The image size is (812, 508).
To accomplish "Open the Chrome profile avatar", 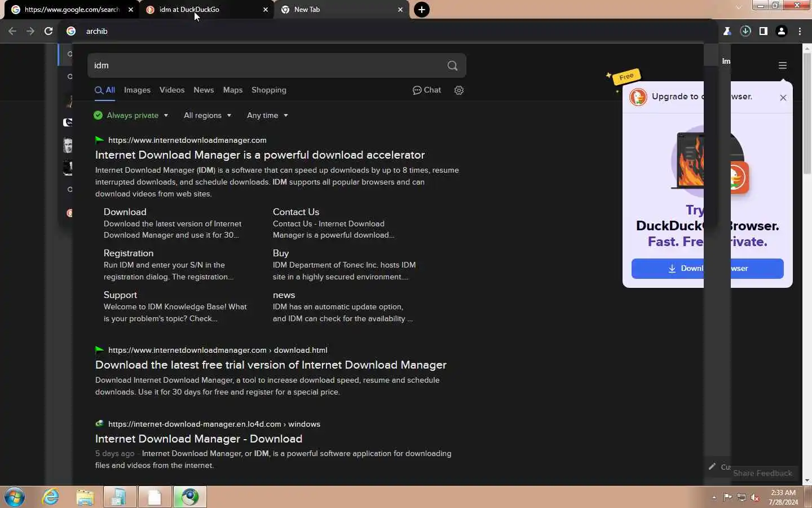I will click(782, 31).
